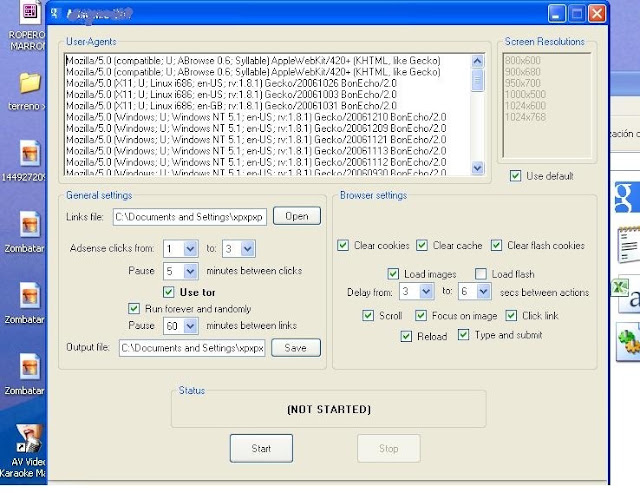The height and width of the screenshot is (493, 640).
Task: Toggle the Reload checkbox
Action: (406, 336)
